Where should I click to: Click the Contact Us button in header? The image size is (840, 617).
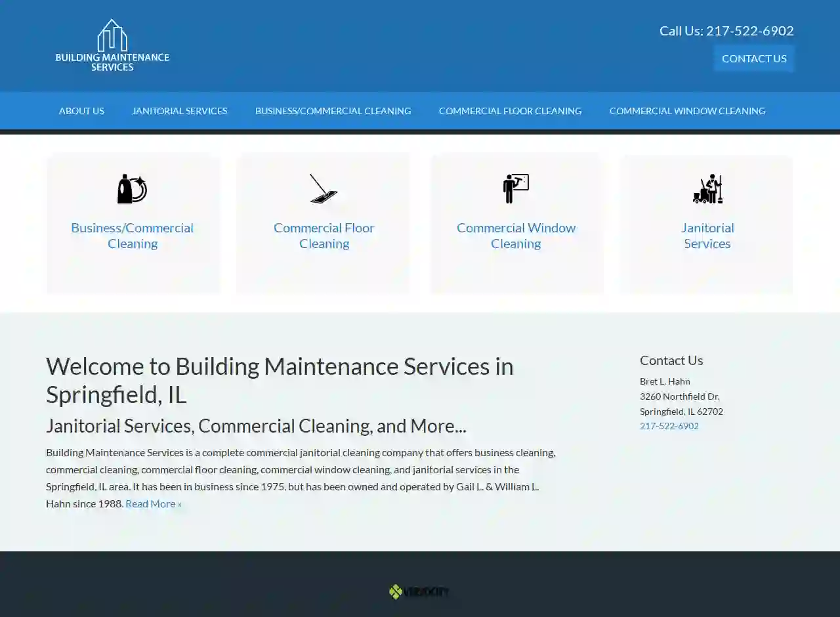(754, 58)
